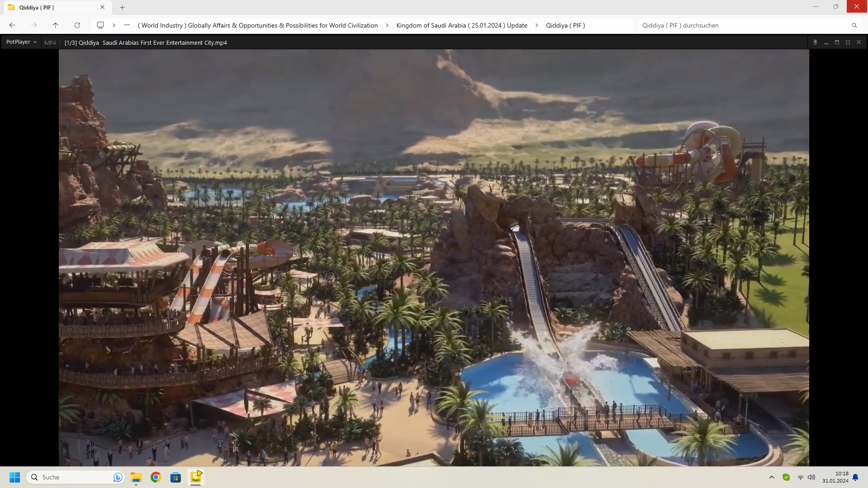Close the Qiddiya ( PIF ) tab
This screenshot has width=868, height=488.
tap(103, 7)
